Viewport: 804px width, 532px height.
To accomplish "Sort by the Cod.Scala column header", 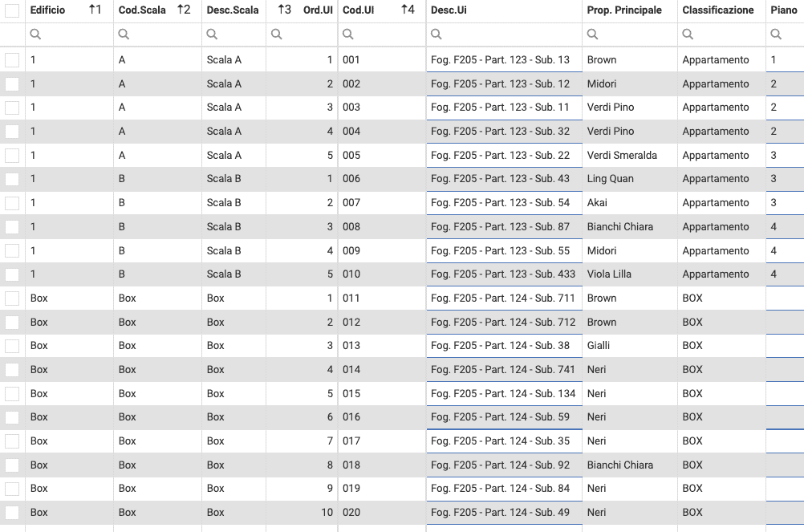I will 142,10.
